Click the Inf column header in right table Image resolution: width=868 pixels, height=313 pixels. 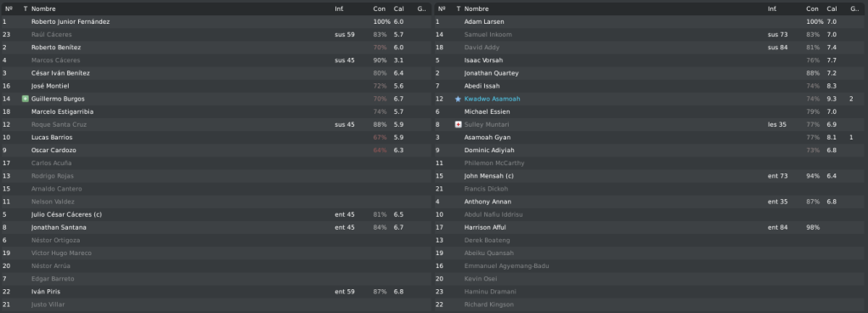tap(772, 9)
